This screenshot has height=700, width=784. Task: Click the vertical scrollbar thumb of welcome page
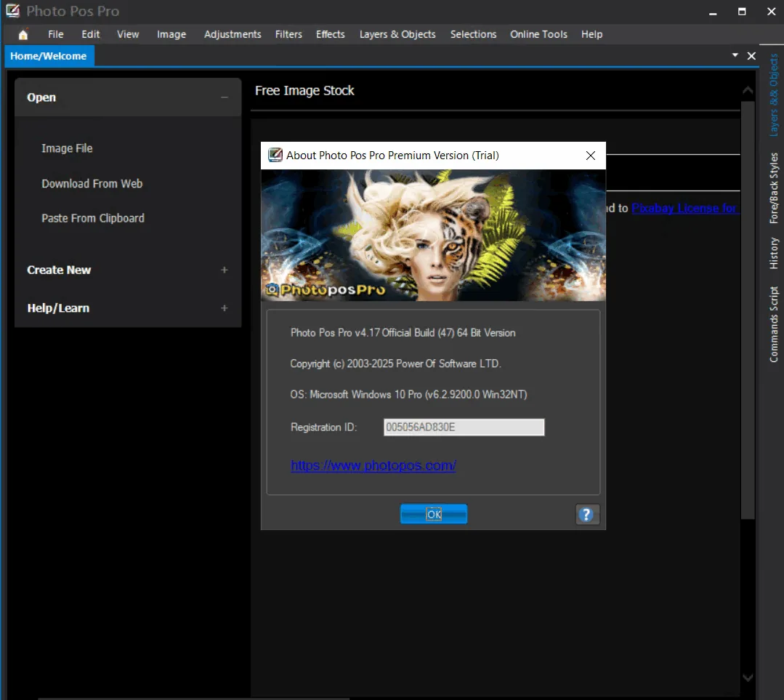(x=748, y=310)
